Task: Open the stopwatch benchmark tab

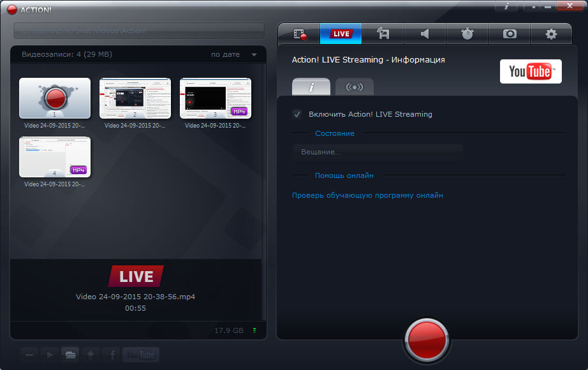Action: coord(467,34)
